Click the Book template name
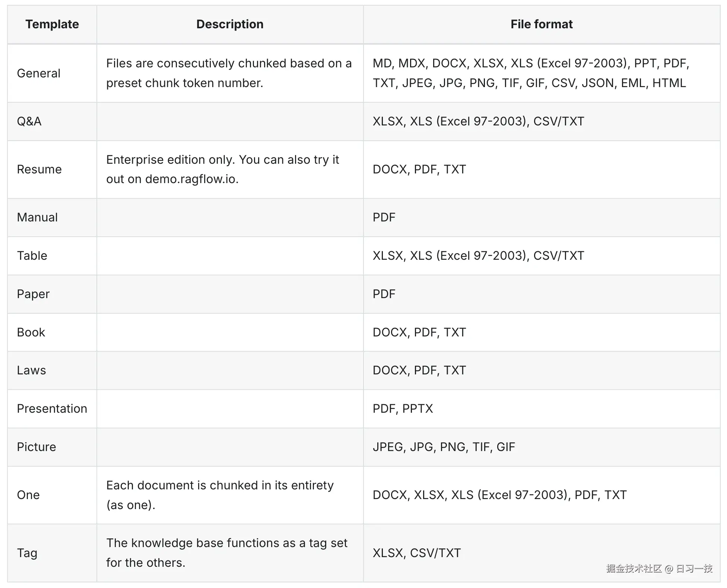The width and height of the screenshot is (727, 588). click(31, 332)
